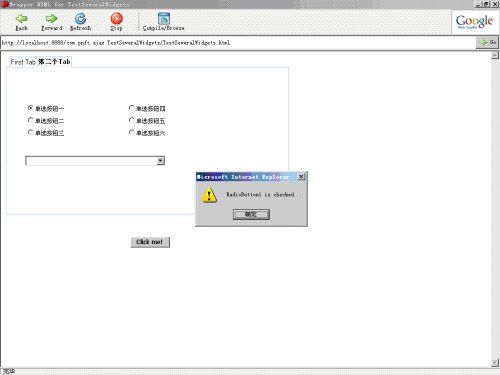Click the 'Click me!' button
Screen dimensions: 500x375
[150, 242]
